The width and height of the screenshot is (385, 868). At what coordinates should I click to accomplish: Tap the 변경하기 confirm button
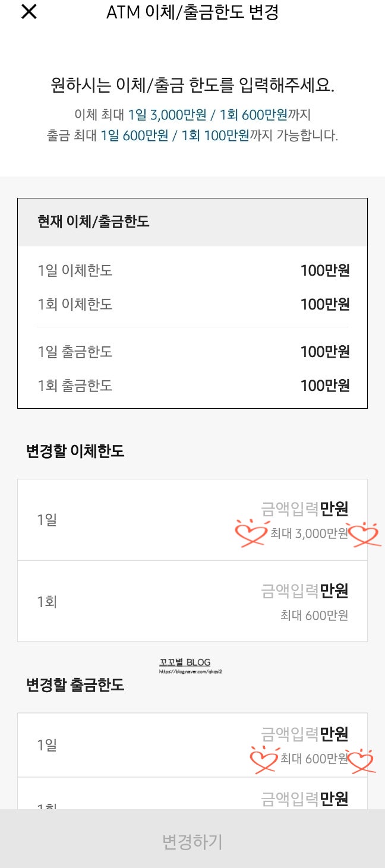(192, 841)
